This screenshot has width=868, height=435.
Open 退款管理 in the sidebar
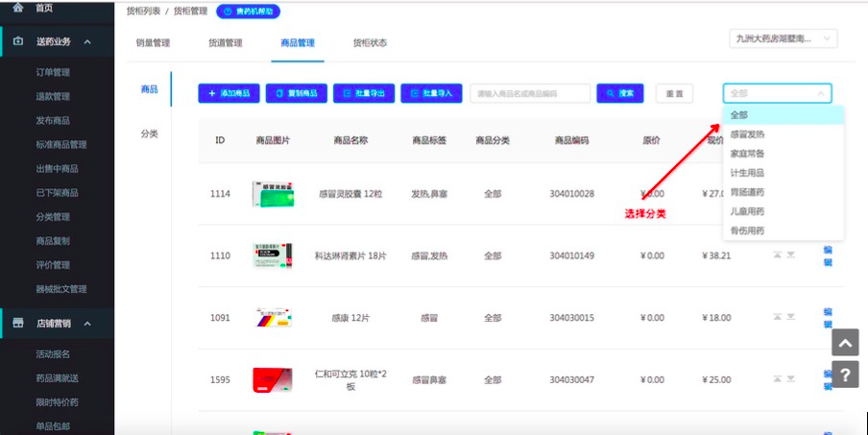53,96
